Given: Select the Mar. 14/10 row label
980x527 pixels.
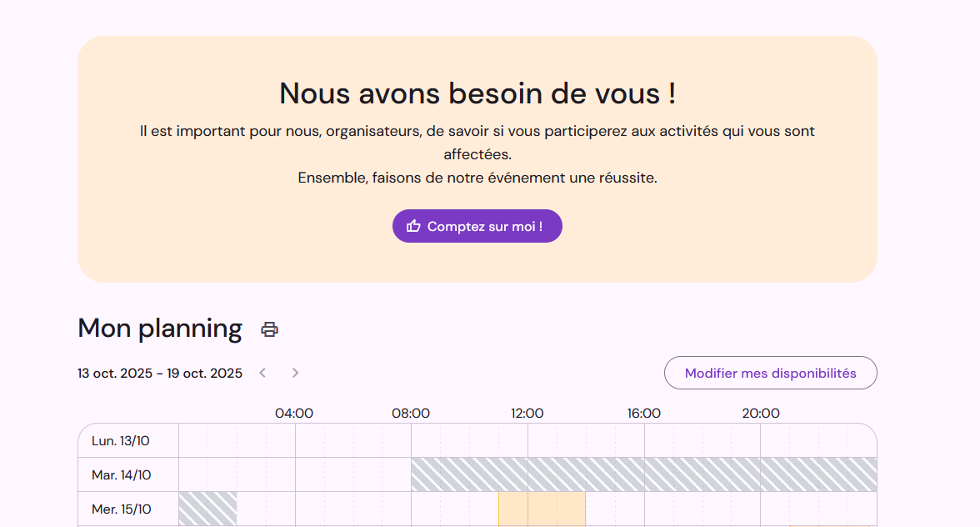Looking at the screenshot, I should 122,474.
